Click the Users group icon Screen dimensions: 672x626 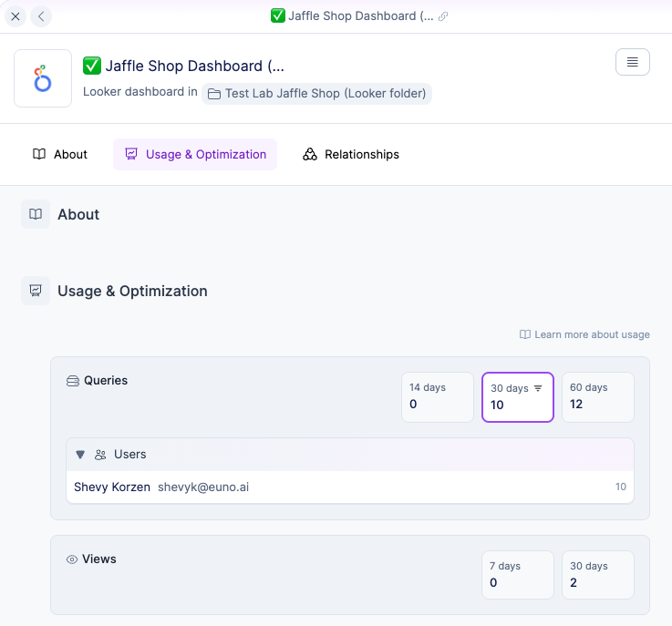tap(100, 455)
